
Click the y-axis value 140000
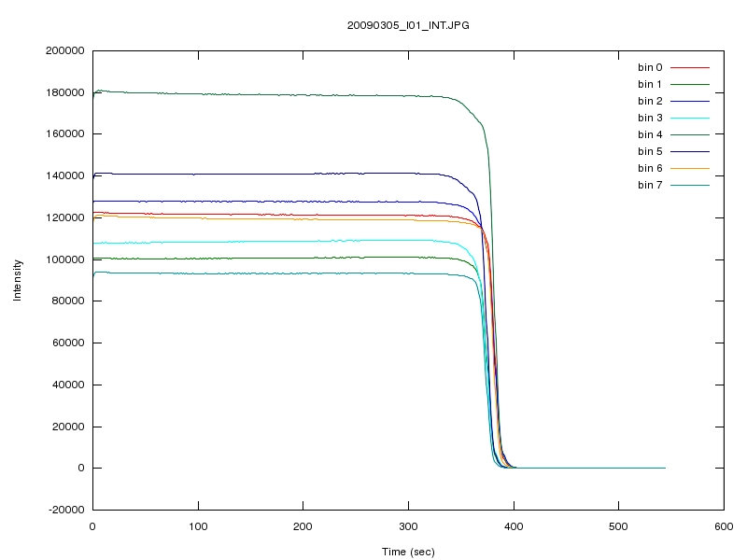coord(64,175)
